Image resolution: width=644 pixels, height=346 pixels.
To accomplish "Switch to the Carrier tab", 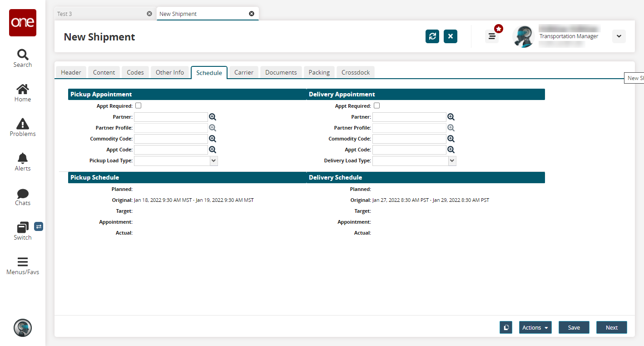I will (244, 72).
